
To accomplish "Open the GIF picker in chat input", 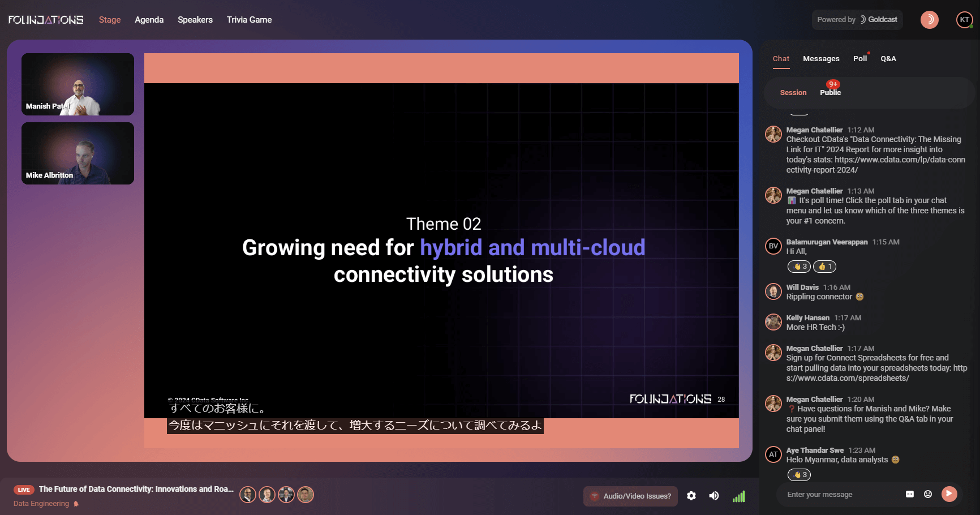I will (910, 494).
